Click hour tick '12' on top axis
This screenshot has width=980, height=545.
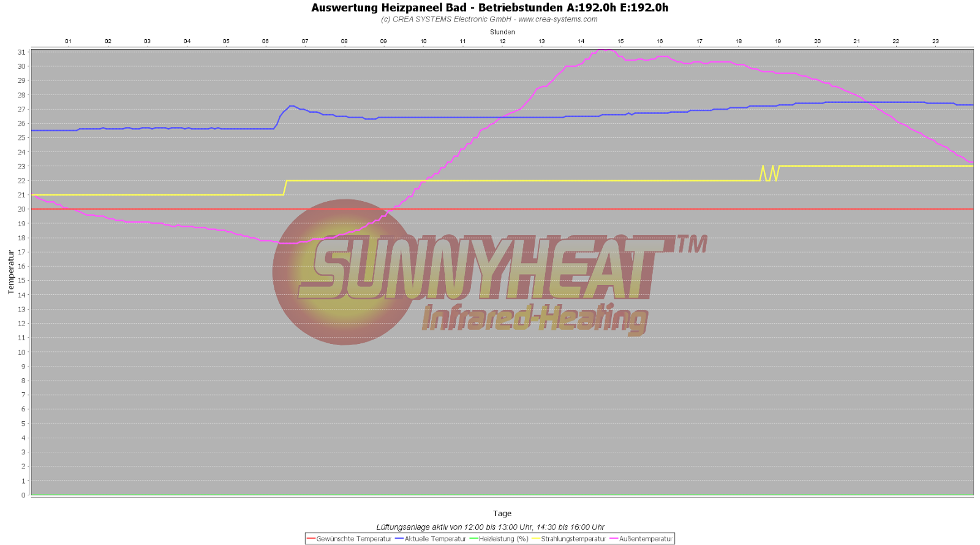[x=502, y=41]
